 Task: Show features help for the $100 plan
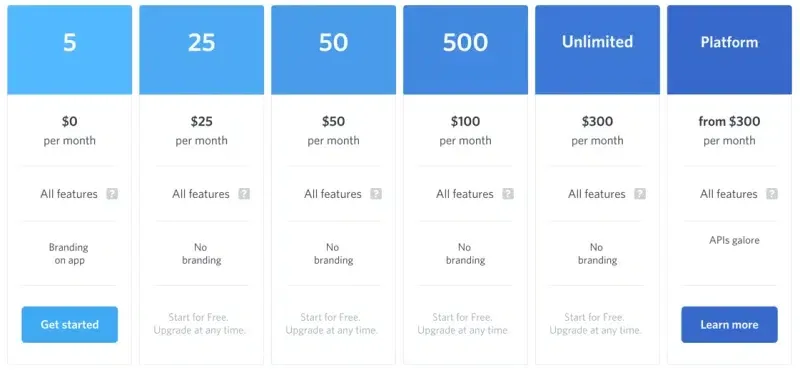tap(508, 194)
